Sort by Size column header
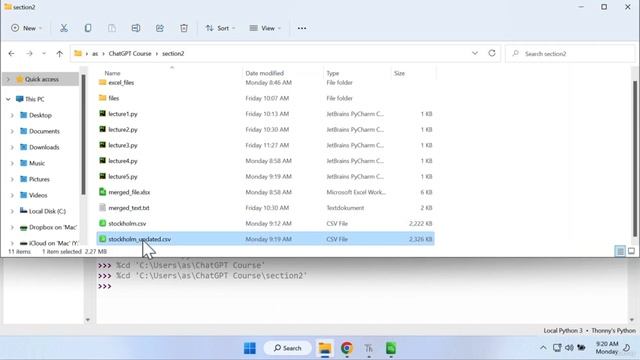This screenshot has height=360, width=640. click(x=399, y=73)
